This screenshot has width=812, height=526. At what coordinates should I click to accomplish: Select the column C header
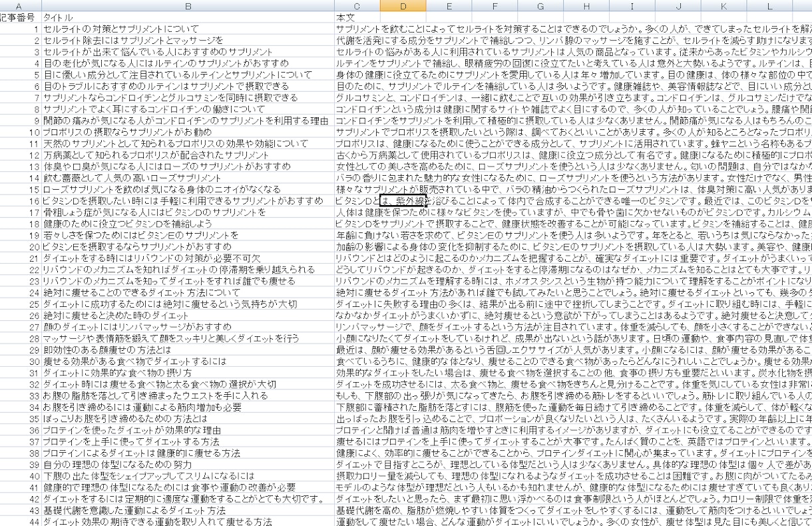tap(357, 6)
